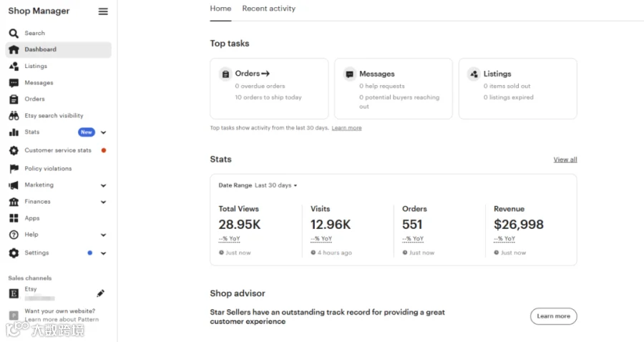Click the Learn more button in Shop advisor
This screenshot has height=342, width=644.
click(553, 316)
